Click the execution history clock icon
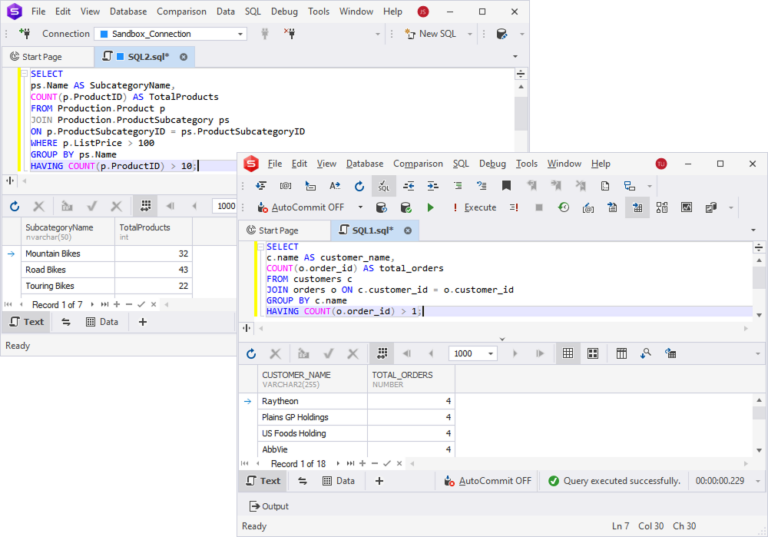 [564, 207]
